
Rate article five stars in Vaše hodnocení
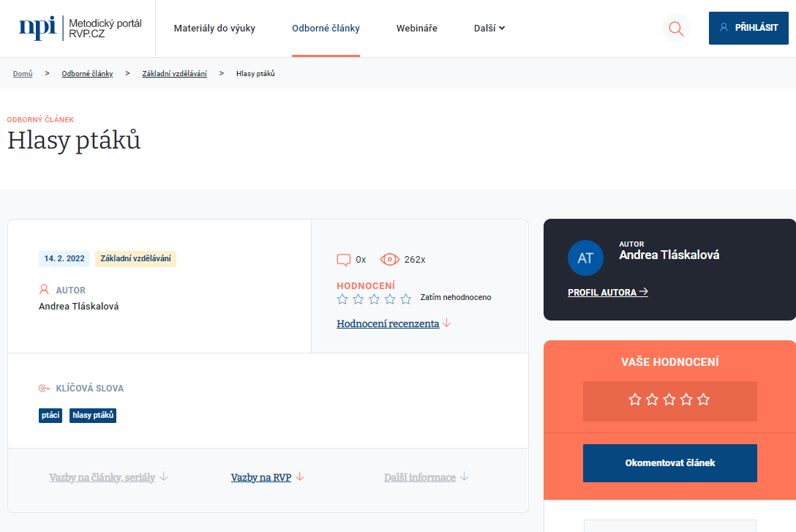click(703, 400)
